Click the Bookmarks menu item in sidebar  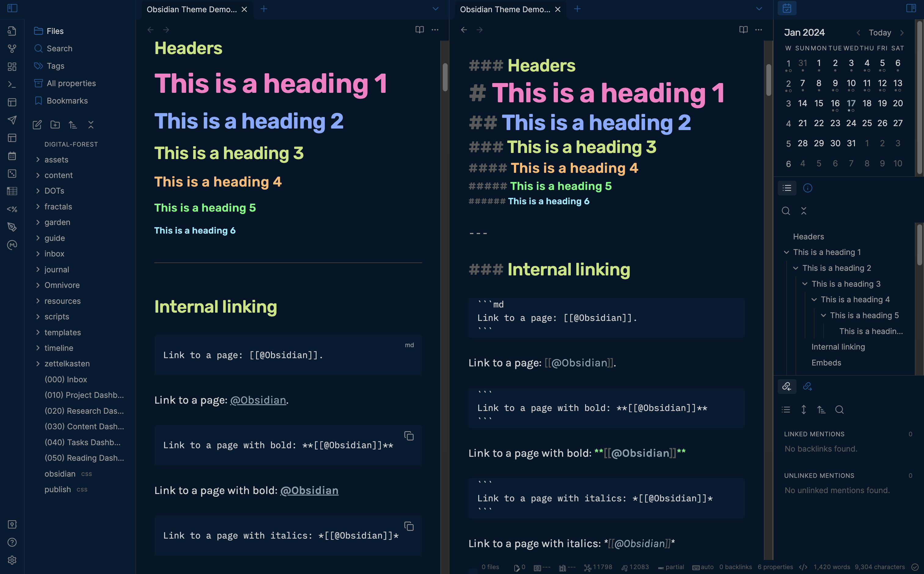[67, 100]
